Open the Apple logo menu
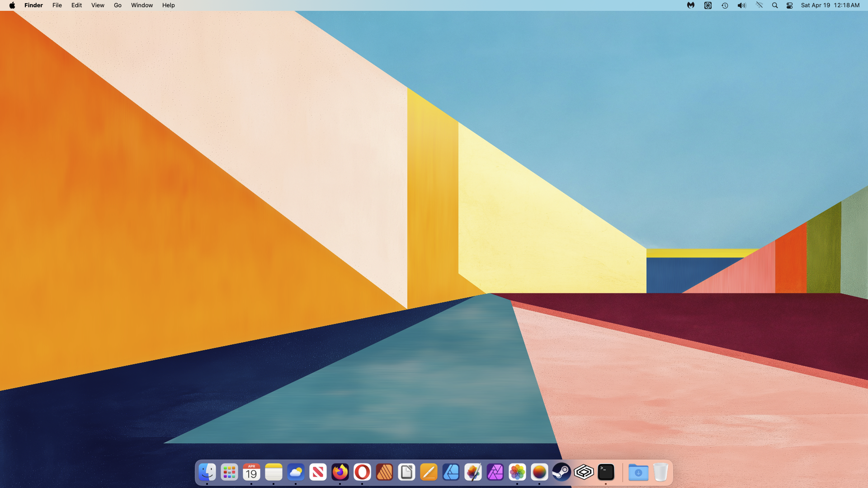The height and width of the screenshot is (488, 868). tap(12, 5)
